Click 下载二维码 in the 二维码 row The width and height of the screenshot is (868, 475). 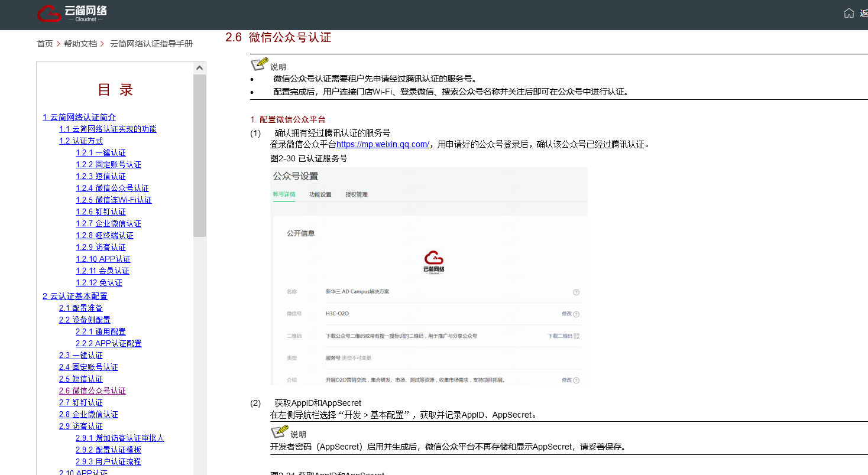click(x=559, y=336)
